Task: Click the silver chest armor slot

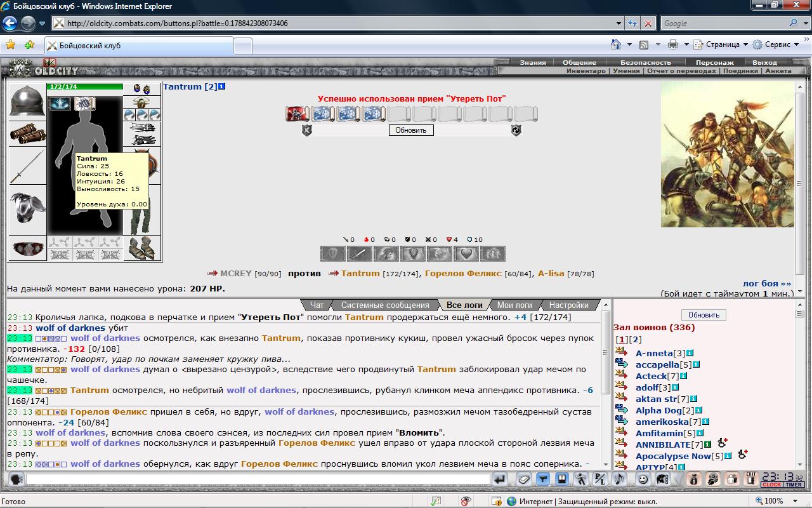Action: [27, 209]
